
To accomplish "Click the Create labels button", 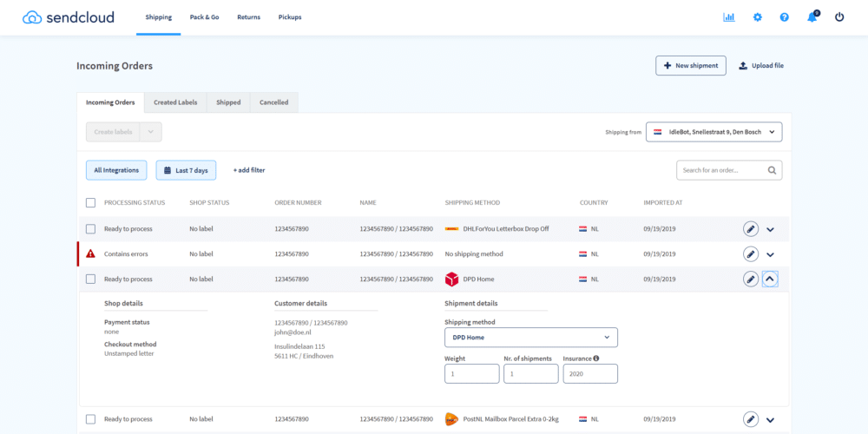I will [113, 132].
